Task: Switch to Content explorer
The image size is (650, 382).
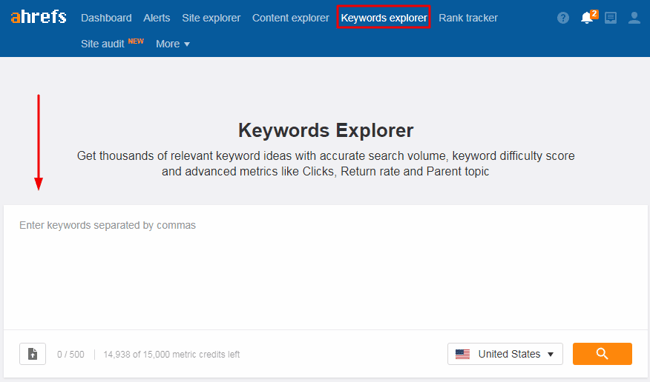Action: coord(291,18)
